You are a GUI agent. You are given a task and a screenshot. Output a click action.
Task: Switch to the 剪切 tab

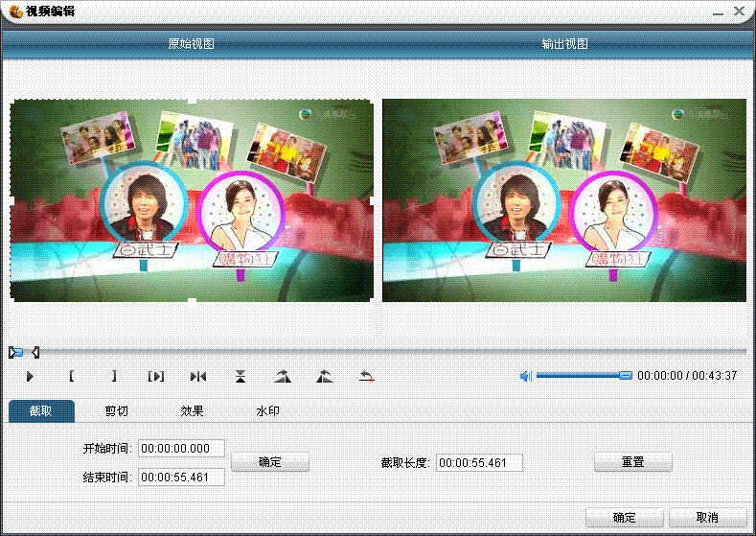coord(117,411)
